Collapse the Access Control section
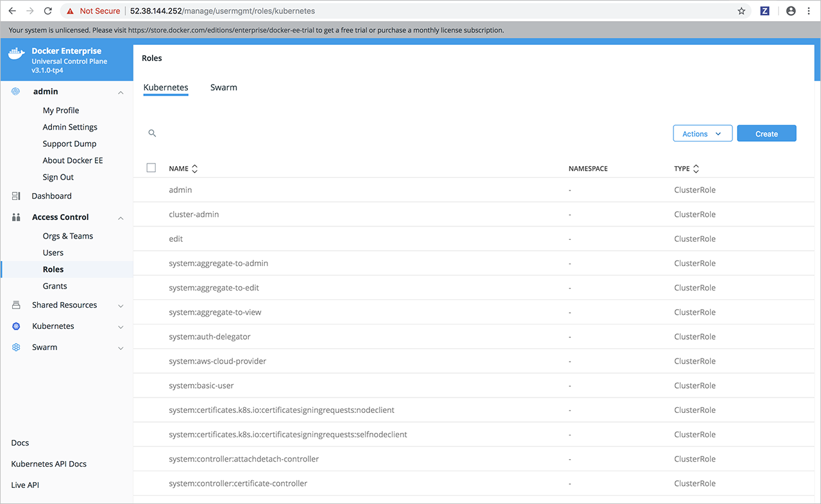Screen dimensions: 821x504 (121, 218)
